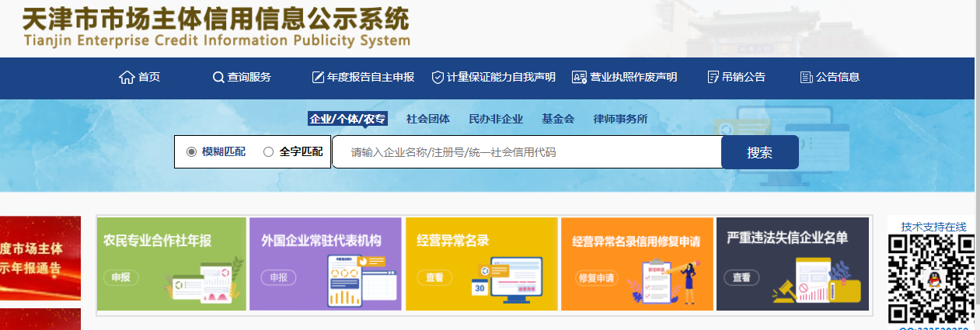Switch to the 社会团体 search tab

point(427,119)
